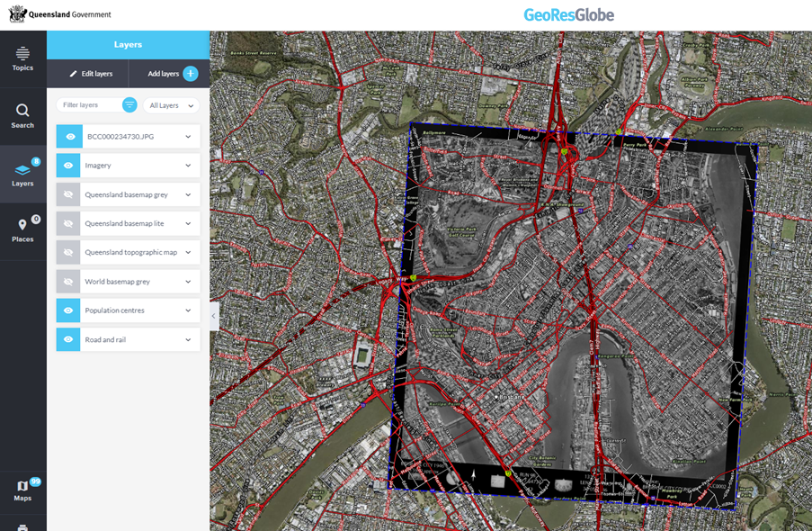Open the Topics panel icon

(22, 58)
